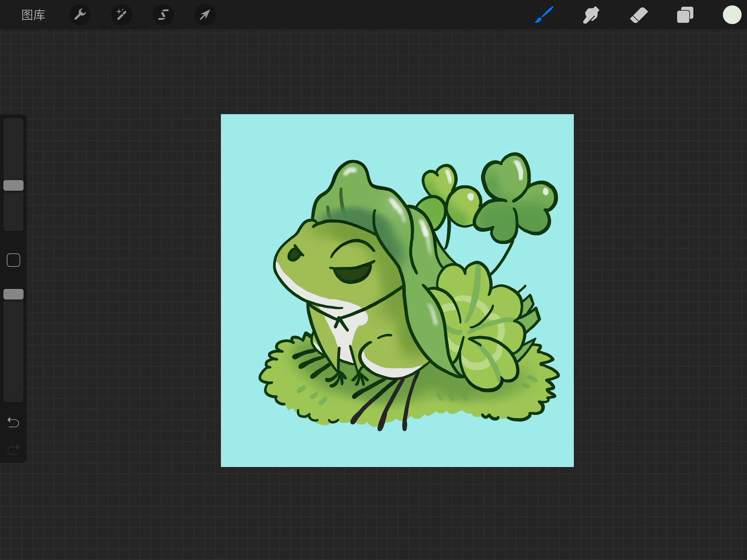Select the Eraser tool
747x560 pixels.
[x=638, y=15]
